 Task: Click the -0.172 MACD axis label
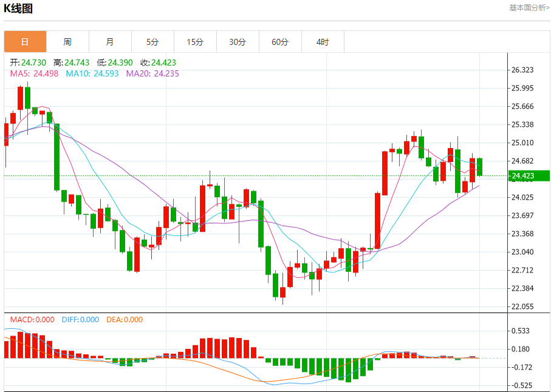click(x=521, y=368)
